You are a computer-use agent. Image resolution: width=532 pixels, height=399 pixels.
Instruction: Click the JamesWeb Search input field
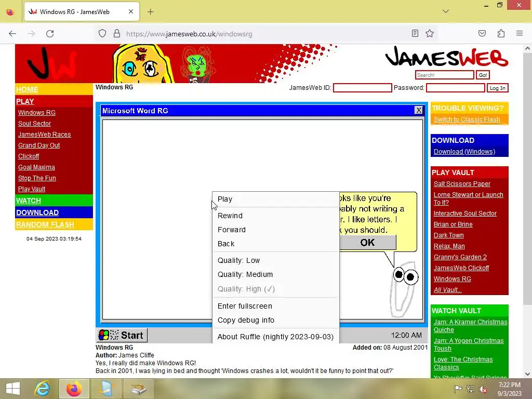[x=445, y=75]
